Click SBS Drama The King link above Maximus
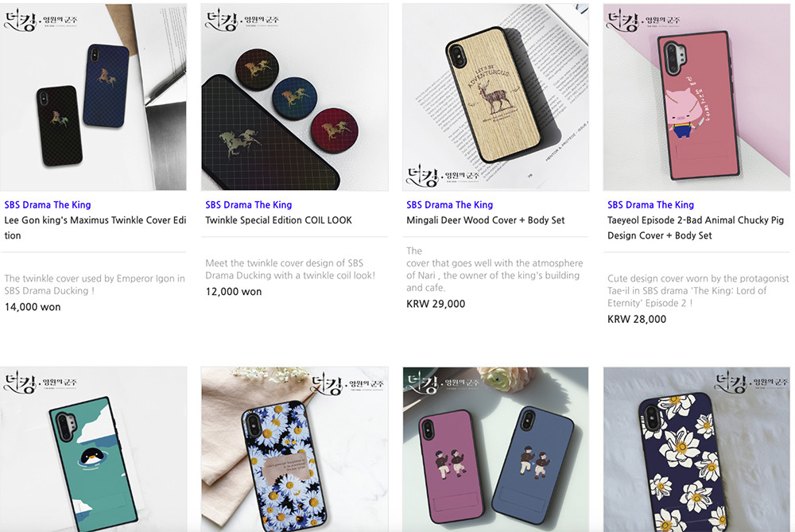795x532 pixels. tap(48, 204)
